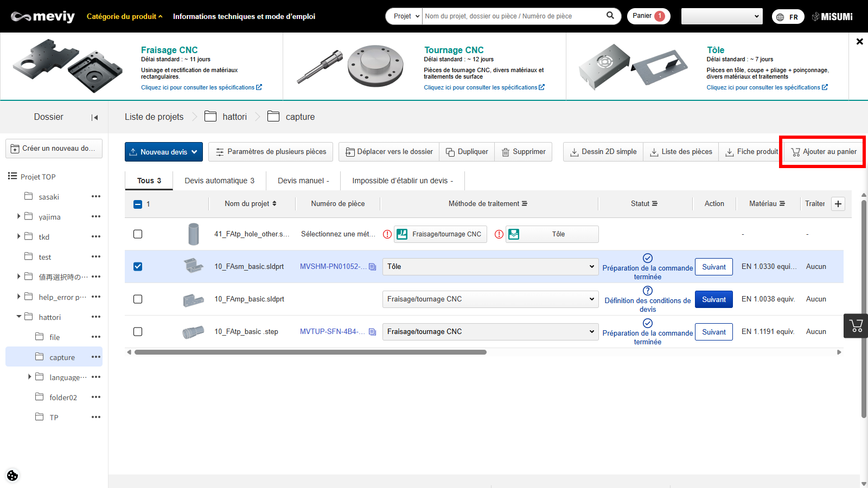Viewport: 868px width, 488px height.
Task: Collapse the Dossier side panel
Action: [95, 117]
